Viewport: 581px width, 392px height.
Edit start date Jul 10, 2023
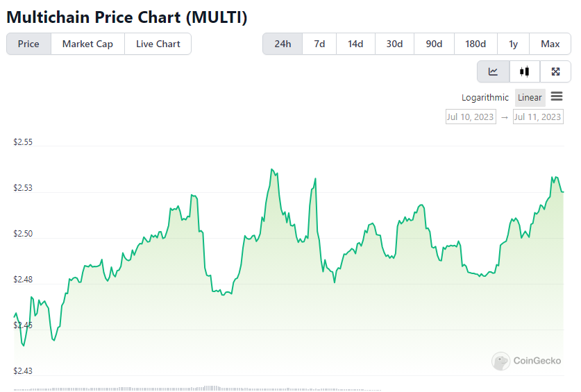coord(471,117)
